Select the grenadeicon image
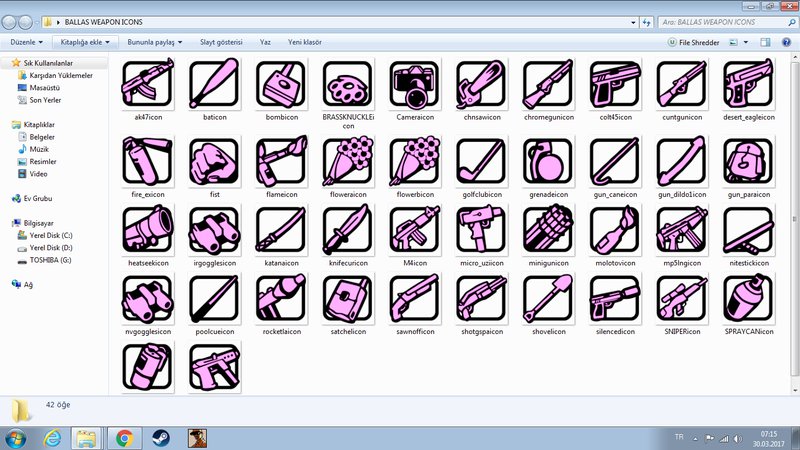Screen dimensions: 800x450 (548, 161)
